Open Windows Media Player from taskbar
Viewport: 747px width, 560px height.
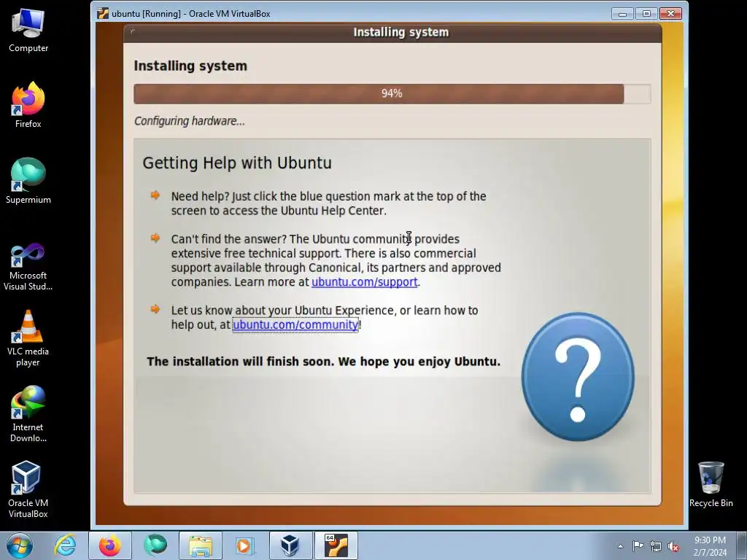246,545
